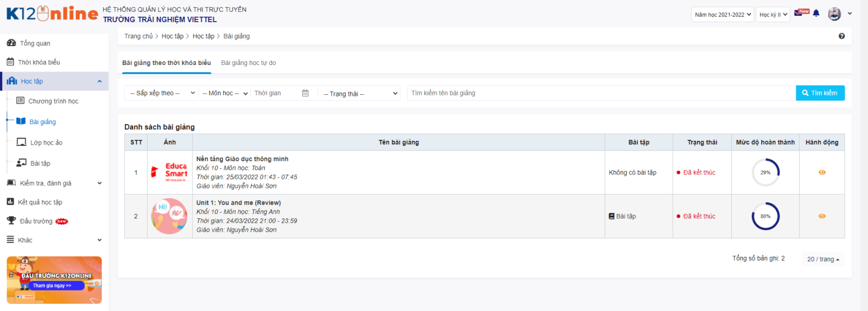Click the 80% completion progress circle
Image resolution: width=868 pixels, height=311 pixels.
pos(765,216)
